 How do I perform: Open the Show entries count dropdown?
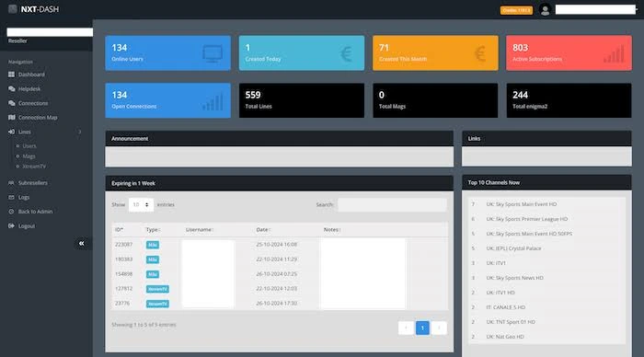[x=141, y=204]
